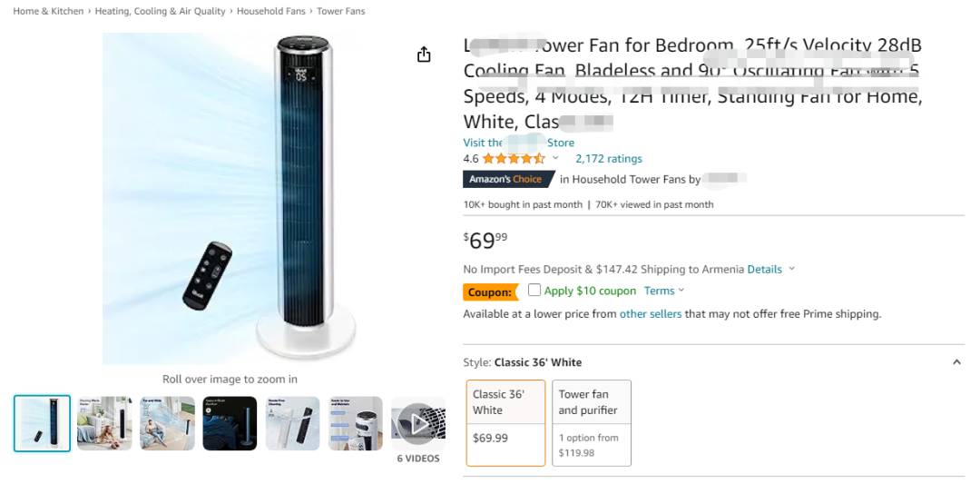Play the product videos thumbnail
This screenshot has width=980, height=484.
pyautogui.click(x=417, y=423)
